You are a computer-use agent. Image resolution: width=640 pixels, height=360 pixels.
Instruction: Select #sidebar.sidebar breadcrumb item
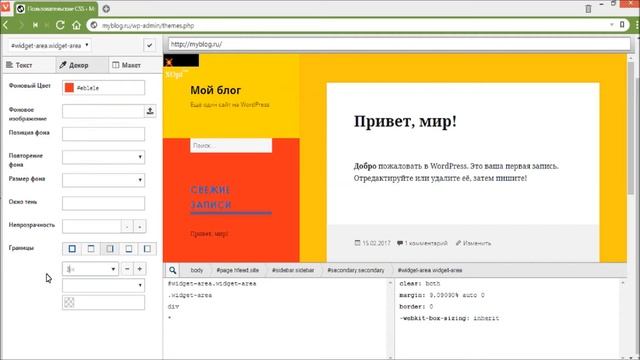pyautogui.click(x=293, y=270)
